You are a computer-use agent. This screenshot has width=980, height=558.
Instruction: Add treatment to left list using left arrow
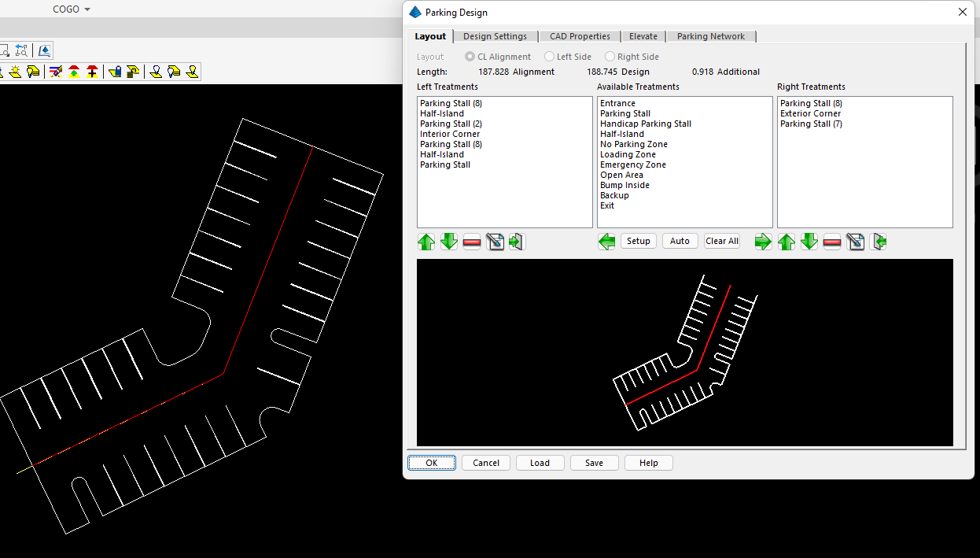[x=606, y=242]
